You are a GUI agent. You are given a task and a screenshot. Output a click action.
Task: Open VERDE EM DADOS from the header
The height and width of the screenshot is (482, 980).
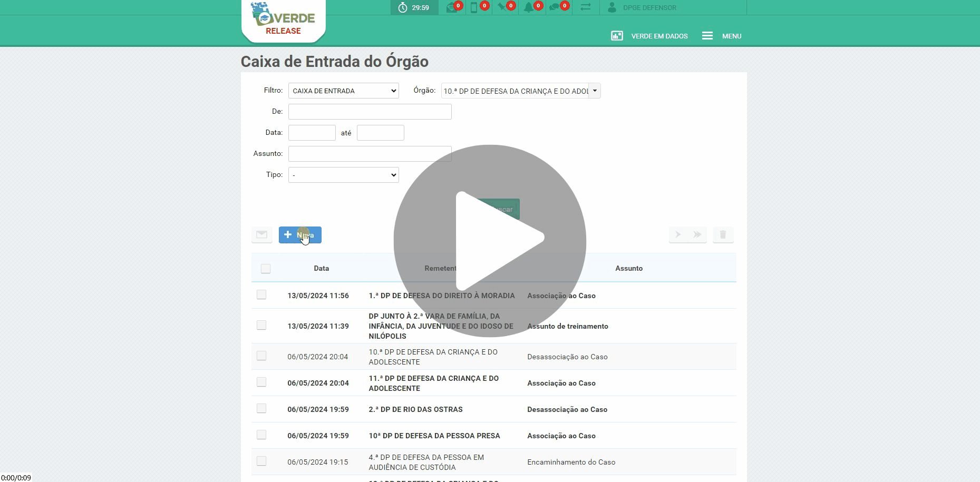(x=649, y=36)
